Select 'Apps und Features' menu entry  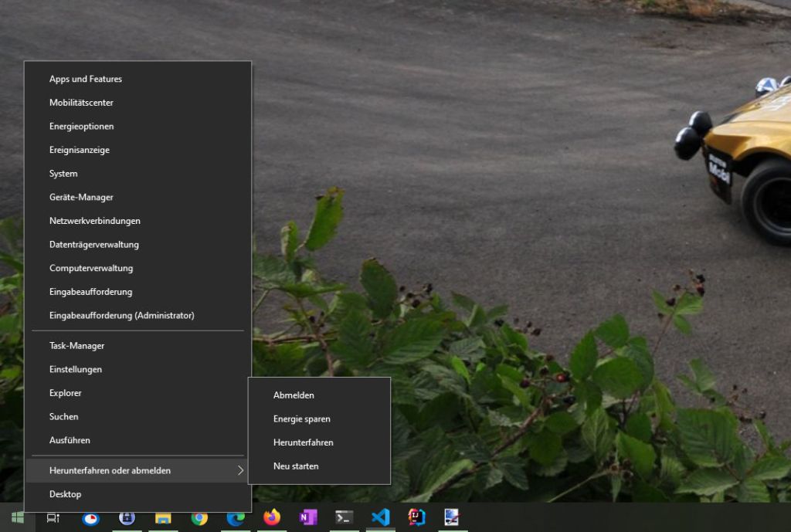(86, 79)
